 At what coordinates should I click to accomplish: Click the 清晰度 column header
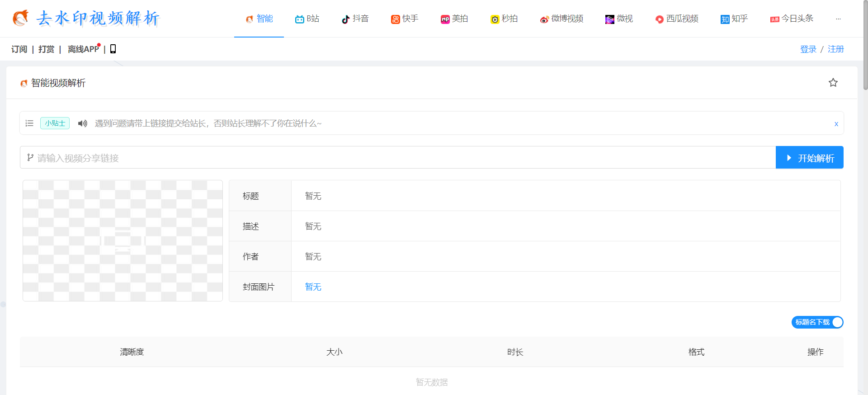(x=132, y=352)
